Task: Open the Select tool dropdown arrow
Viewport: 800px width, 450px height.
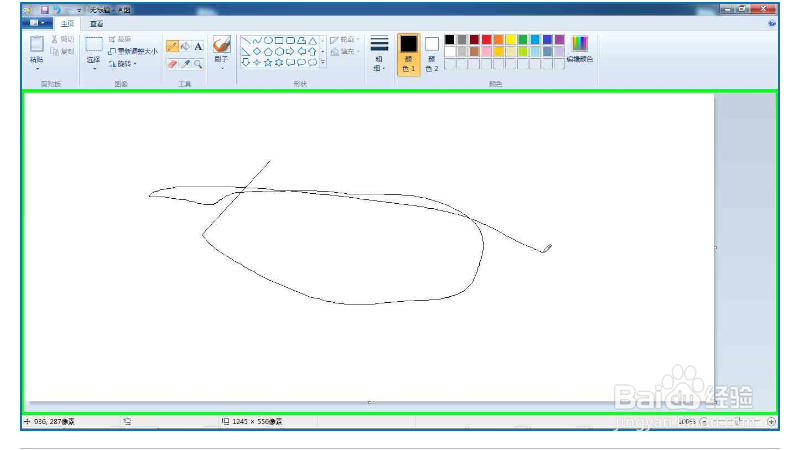Action: pos(94,68)
